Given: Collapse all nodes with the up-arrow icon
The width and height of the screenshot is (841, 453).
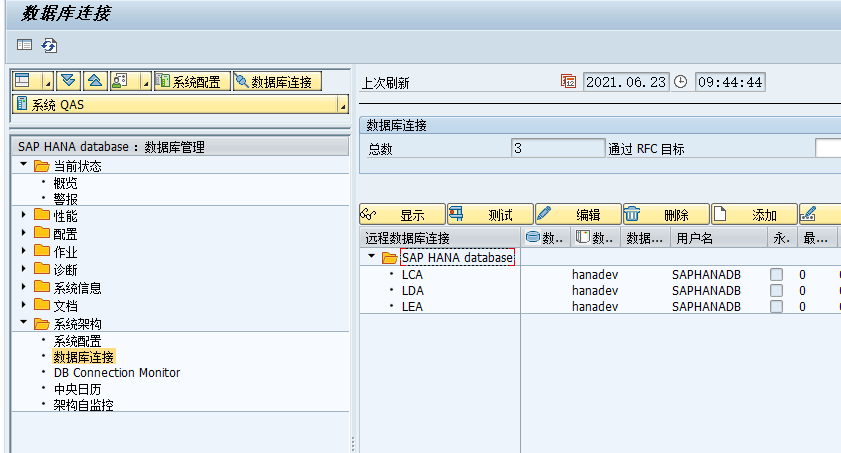Looking at the screenshot, I should 95,81.
